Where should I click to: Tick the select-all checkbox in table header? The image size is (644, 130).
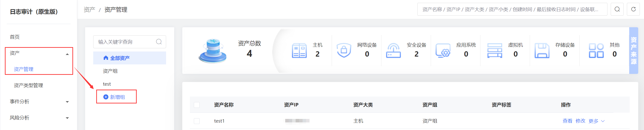tap(197, 105)
